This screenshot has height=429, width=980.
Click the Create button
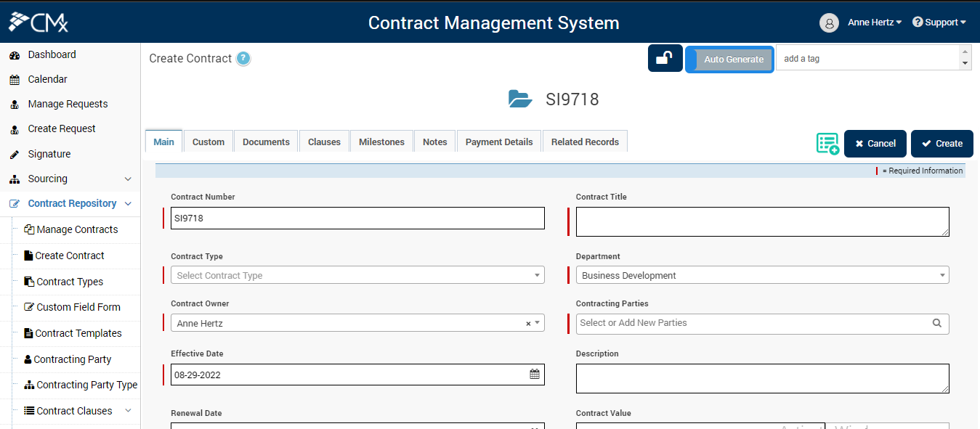[941, 143]
